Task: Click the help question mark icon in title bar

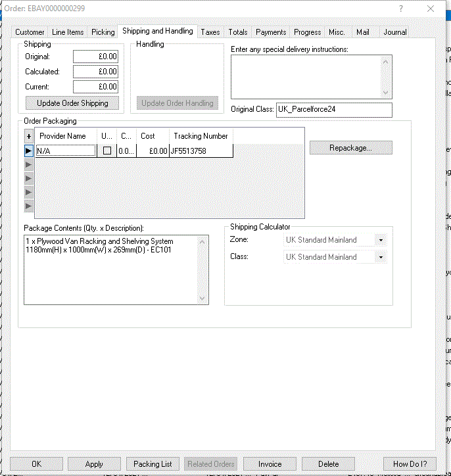Action: [x=401, y=9]
